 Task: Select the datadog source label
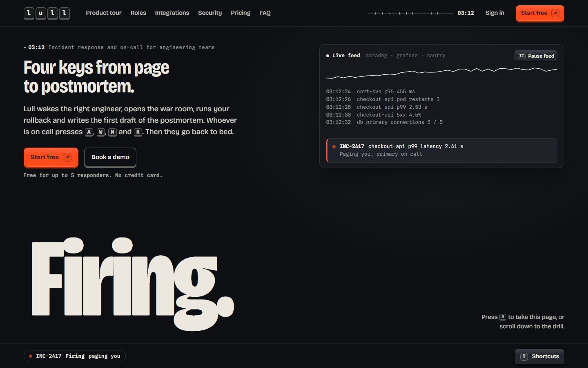[x=376, y=56]
